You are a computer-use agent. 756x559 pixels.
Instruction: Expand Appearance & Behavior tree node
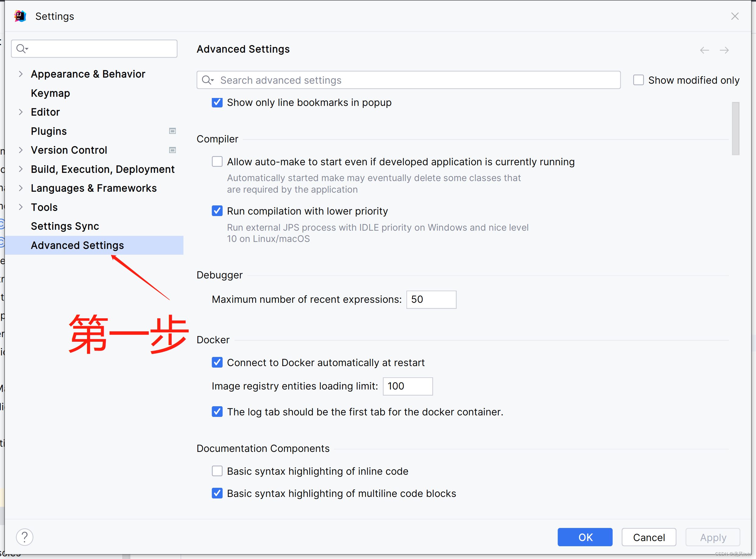pyautogui.click(x=21, y=74)
